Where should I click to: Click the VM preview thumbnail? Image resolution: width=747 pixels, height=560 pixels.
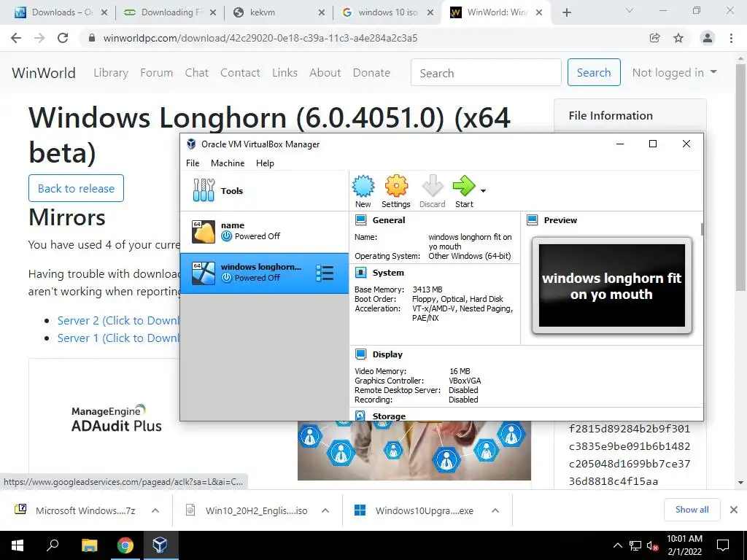pos(612,286)
